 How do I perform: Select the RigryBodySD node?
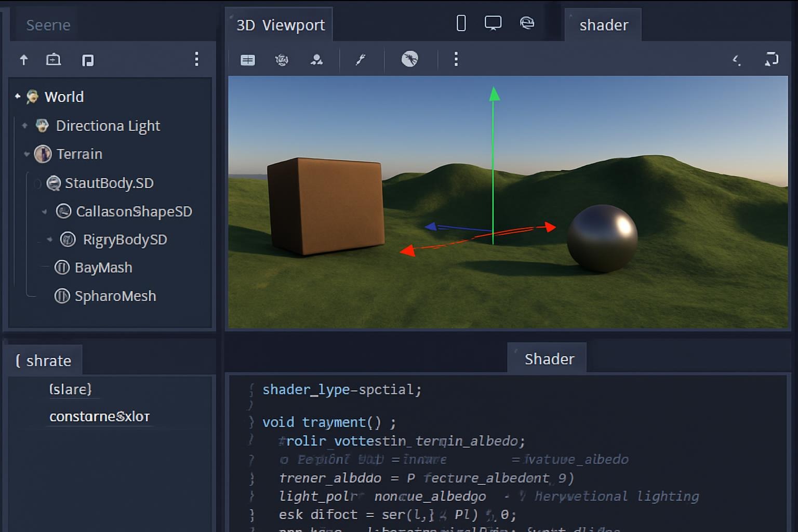125,240
